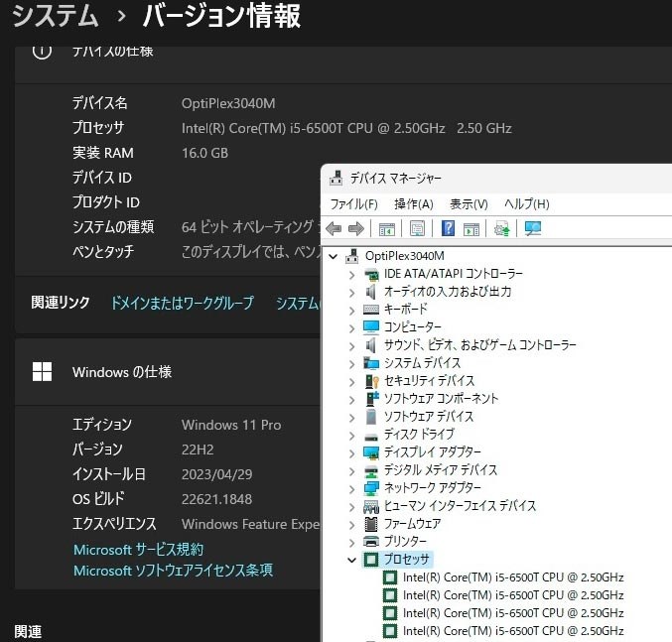Open Microsoft サービス規約 link
672x642 pixels.
138,550
